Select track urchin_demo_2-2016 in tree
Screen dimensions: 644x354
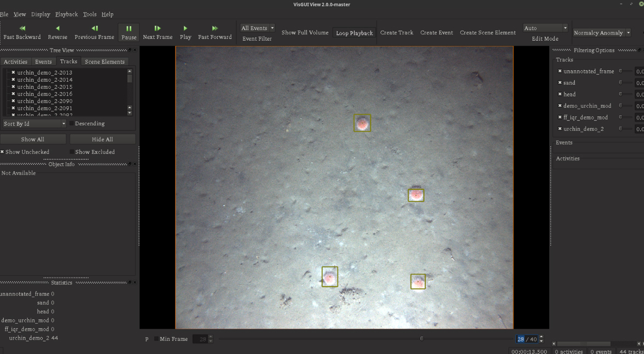[x=45, y=94]
